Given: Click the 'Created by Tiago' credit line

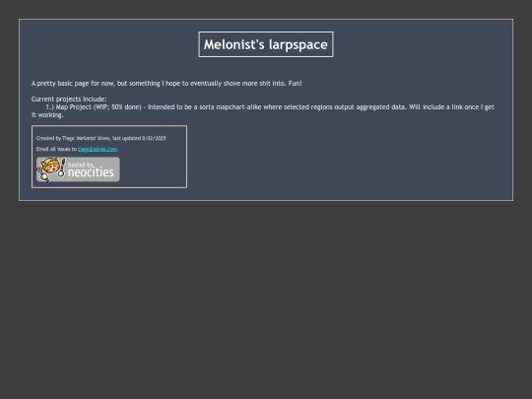Looking at the screenshot, I should point(101,138).
